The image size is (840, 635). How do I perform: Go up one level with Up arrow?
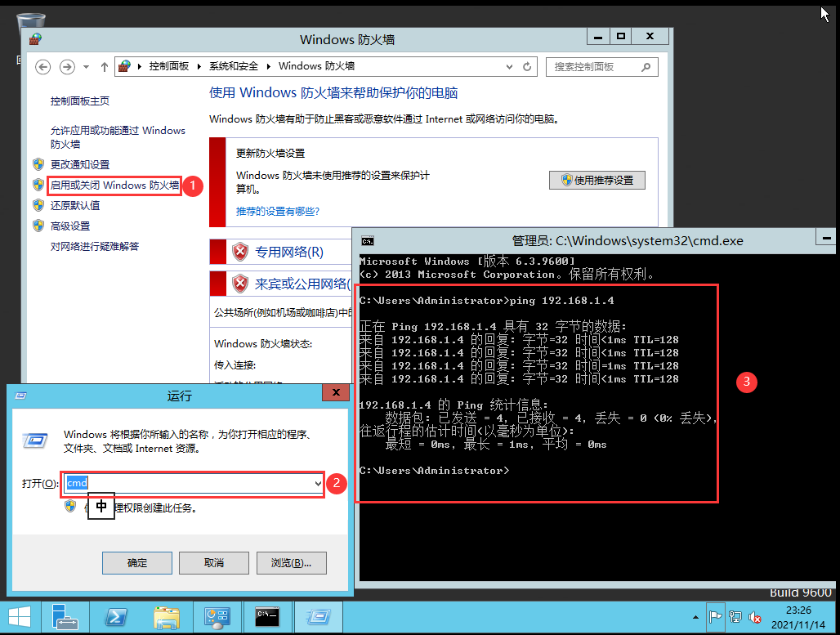pyautogui.click(x=105, y=67)
